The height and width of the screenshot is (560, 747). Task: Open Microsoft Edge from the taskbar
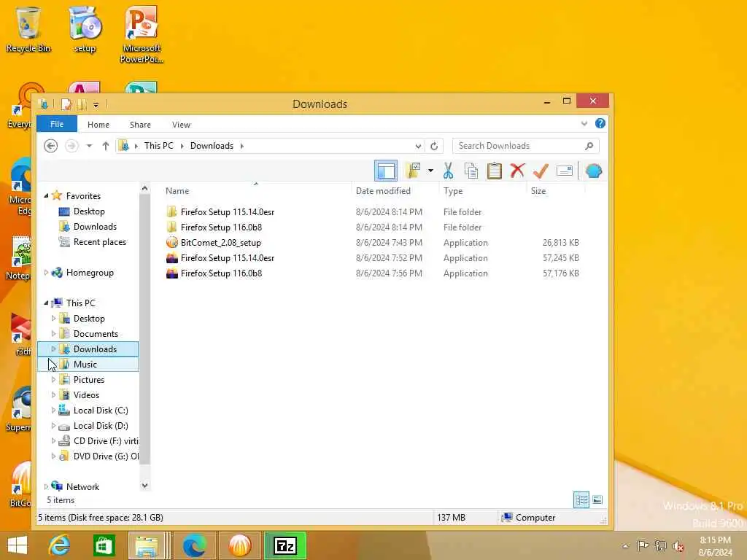(194, 545)
